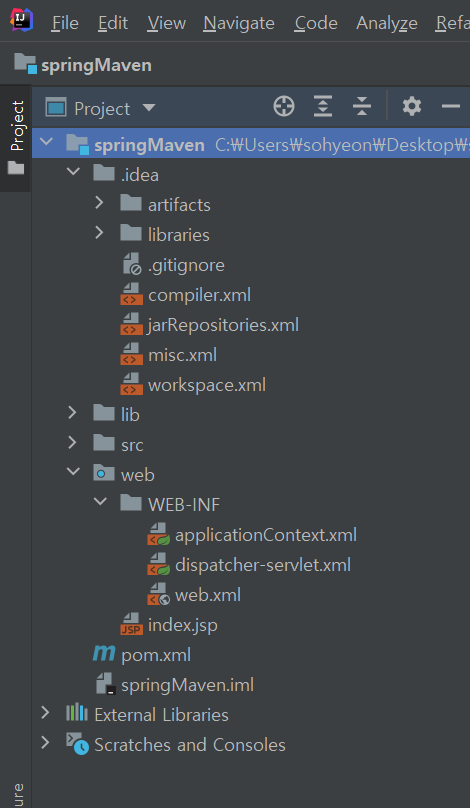Click the Maven 'm' icon next to pom.xml

coord(104,654)
